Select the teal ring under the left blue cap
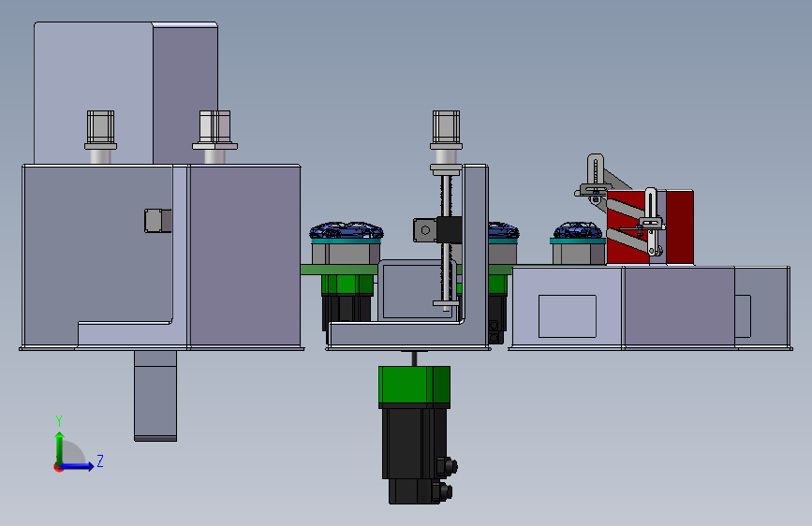Screen dimensions: 812x526 pyautogui.click(x=346, y=241)
